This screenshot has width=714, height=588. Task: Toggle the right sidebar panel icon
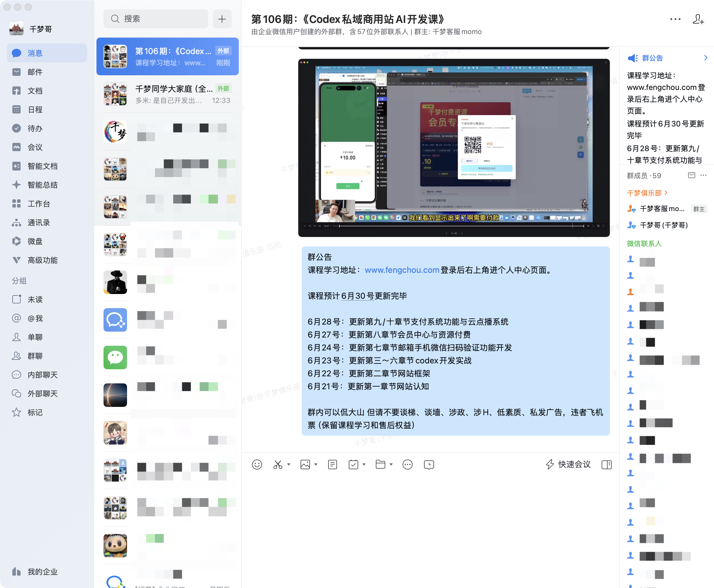[607, 464]
